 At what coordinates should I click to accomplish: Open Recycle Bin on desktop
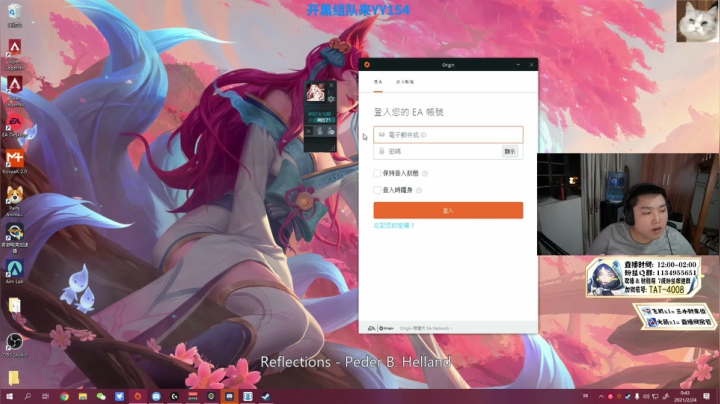15,15
